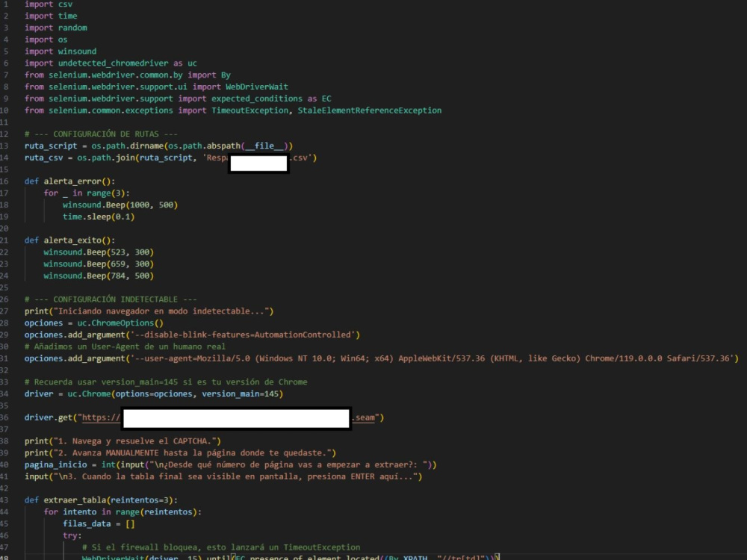Place cursor on "import time" line
Viewport: 747px width, 560px height.
(51, 16)
